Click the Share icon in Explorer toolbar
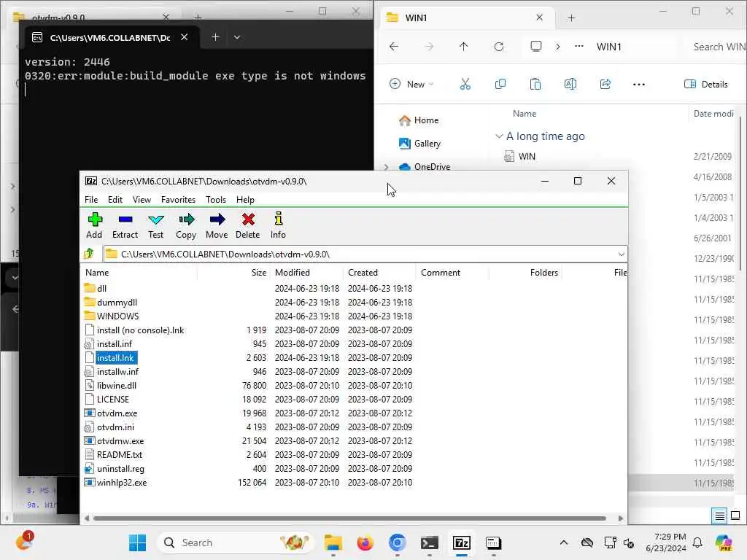747x560 pixels. tap(605, 85)
